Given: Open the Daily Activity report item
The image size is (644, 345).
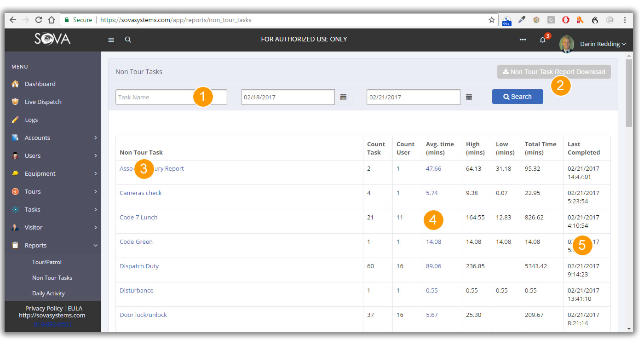Looking at the screenshot, I should point(48,293).
